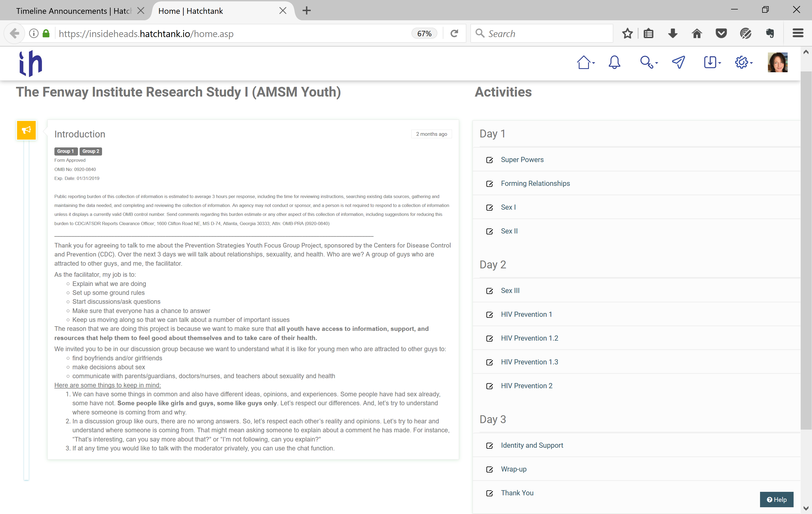The image size is (812, 514).
Task: Click the edit icon beside Super Powers
Action: [489, 160]
